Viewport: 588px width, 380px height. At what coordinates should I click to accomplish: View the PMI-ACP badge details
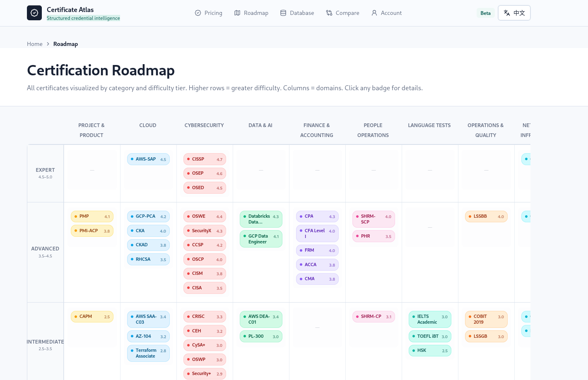tap(92, 231)
